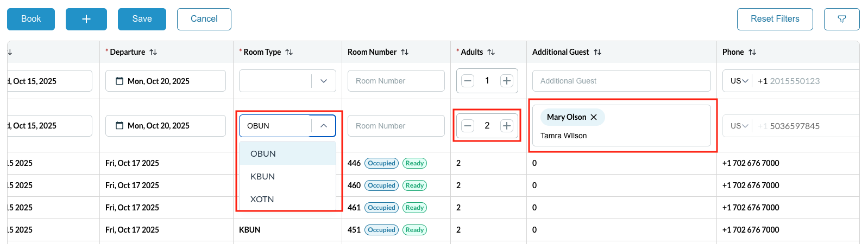The height and width of the screenshot is (244, 868).
Task: Remove Mary Olson guest chip
Action: [x=594, y=117]
